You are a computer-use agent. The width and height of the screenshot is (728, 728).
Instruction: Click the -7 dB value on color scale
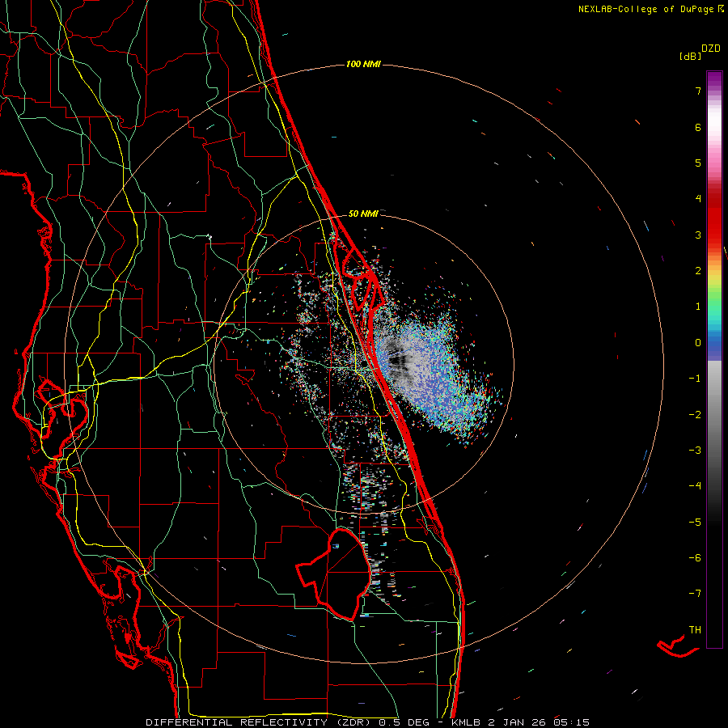tap(695, 594)
